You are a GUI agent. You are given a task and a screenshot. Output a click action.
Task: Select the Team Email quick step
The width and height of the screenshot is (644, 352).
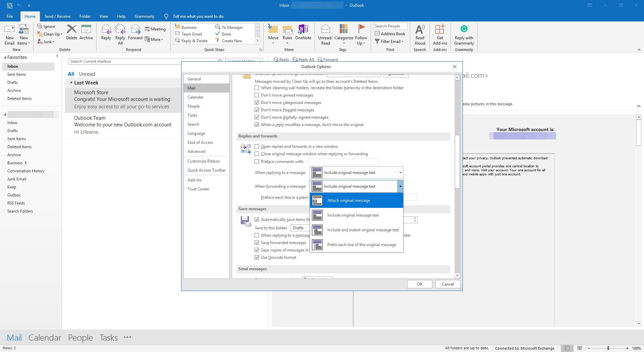click(x=189, y=34)
